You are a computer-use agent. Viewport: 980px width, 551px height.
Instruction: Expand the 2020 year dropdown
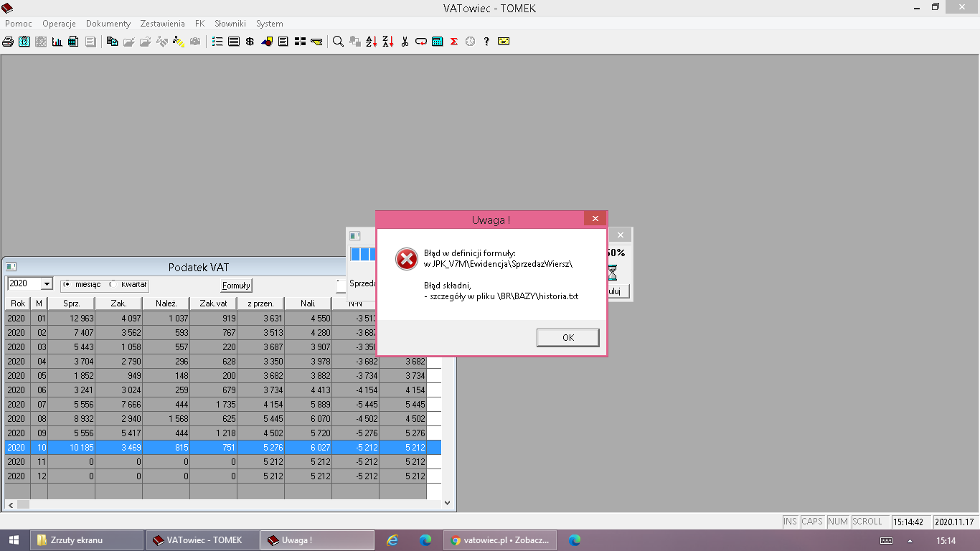click(47, 284)
